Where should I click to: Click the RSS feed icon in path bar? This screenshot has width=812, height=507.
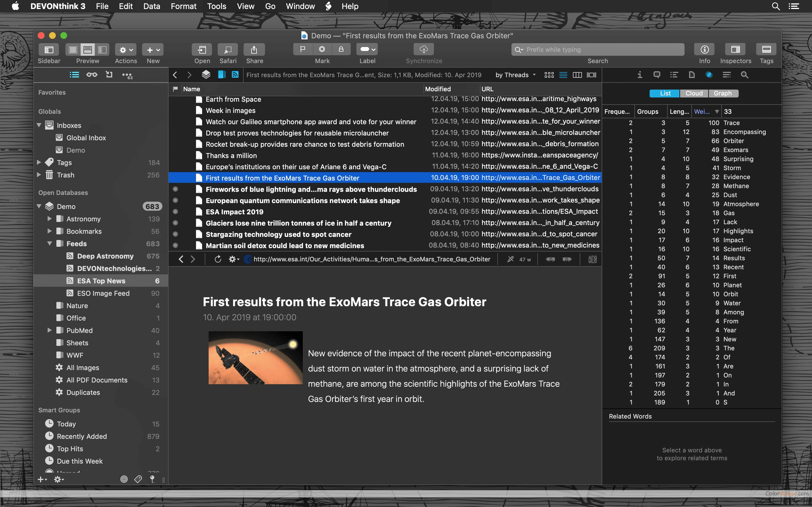[x=235, y=75]
